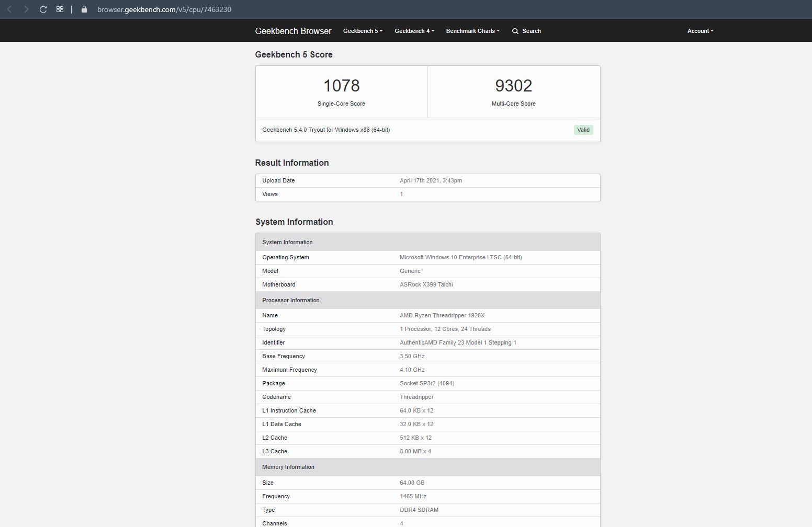Image resolution: width=812 pixels, height=527 pixels.
Task: Click the L2 Cache row label
Action: pos(275,438)
